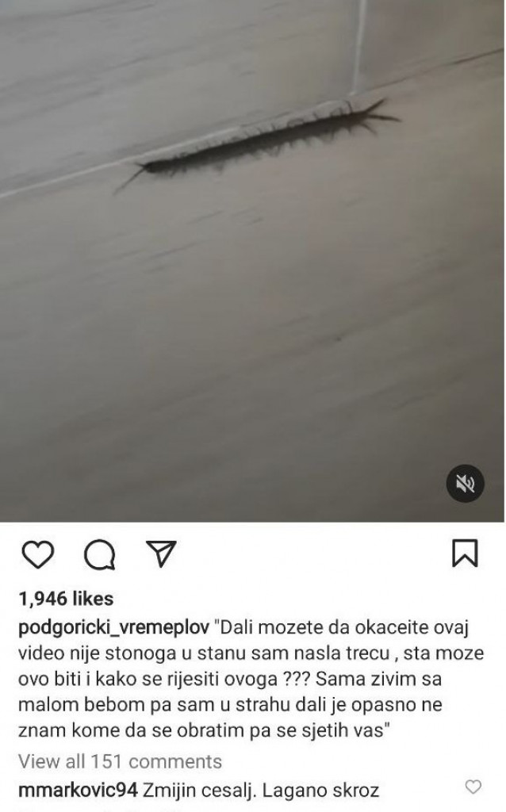The image size is (506, 812).
Task: Tap the caption's first line starting "Dali mozete"
Action: click(x=345, y=628)
